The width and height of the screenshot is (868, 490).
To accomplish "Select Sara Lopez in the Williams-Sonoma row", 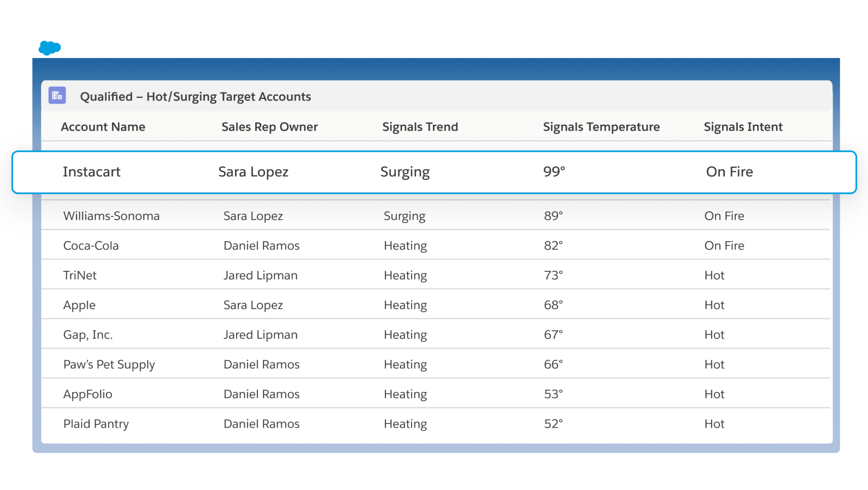I will (253, 216).
